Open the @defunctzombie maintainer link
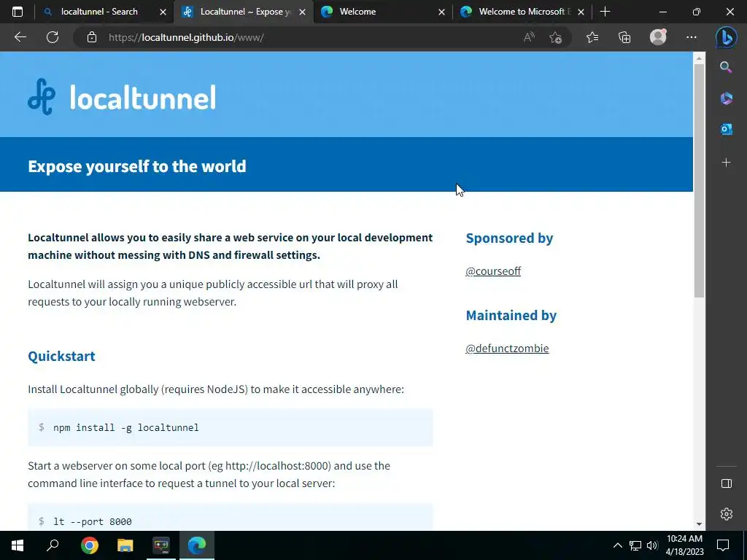The height and width of the screenshot is (560, 747). 507,349
